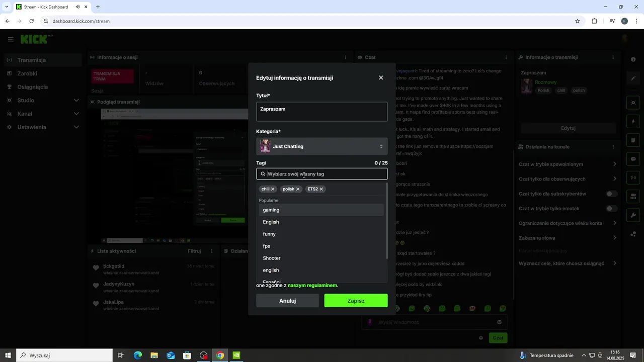
Task: Click the chat bubble icon in right toolbar
Action: 633,159
